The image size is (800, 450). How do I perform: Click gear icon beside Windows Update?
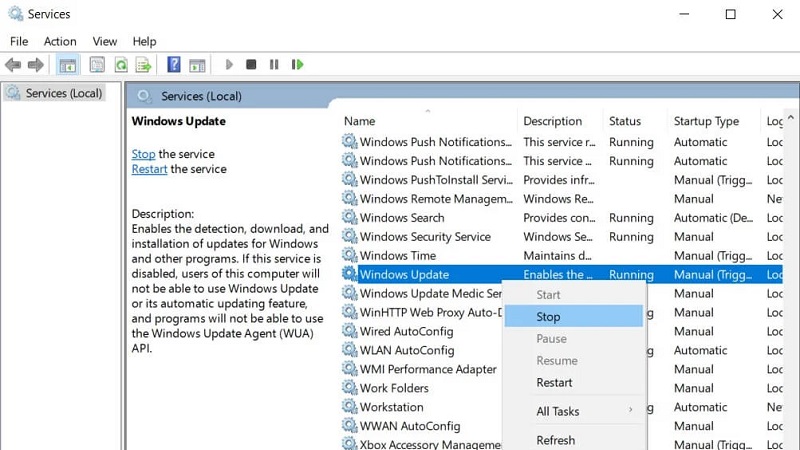(349, 274)
